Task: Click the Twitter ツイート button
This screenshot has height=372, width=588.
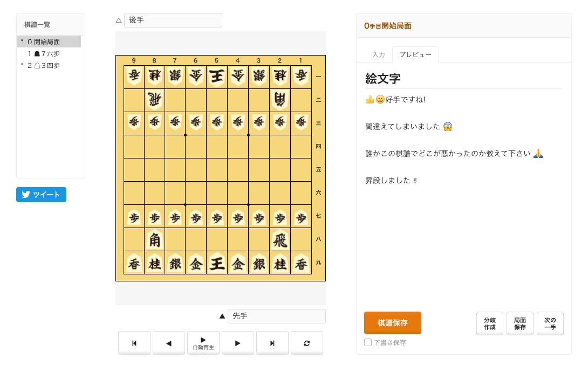Action: 41,195
